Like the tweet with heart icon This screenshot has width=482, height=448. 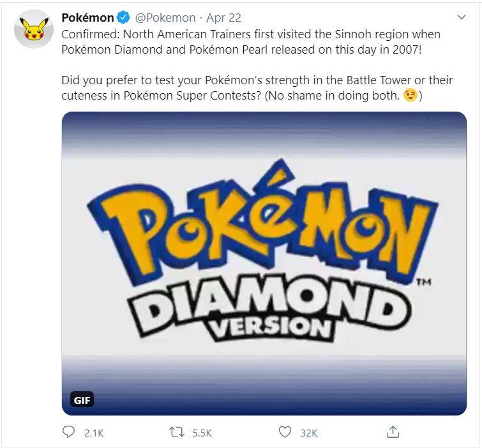[285, 432]
